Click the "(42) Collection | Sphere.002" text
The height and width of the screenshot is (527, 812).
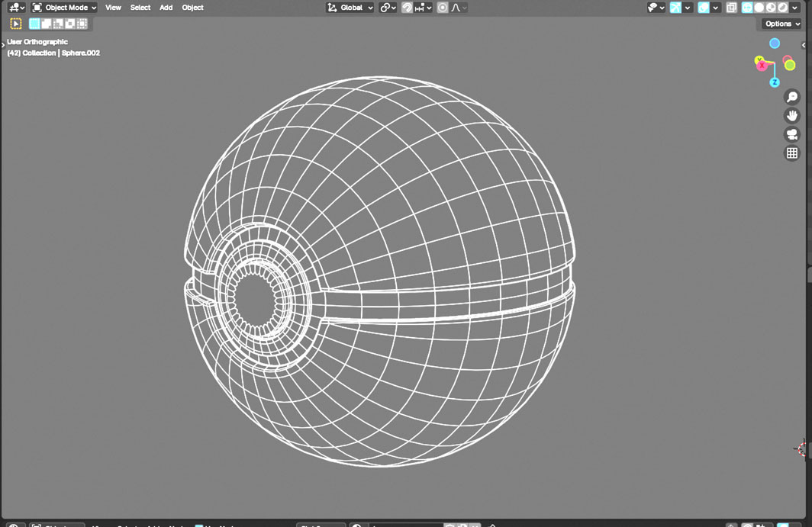53,53
